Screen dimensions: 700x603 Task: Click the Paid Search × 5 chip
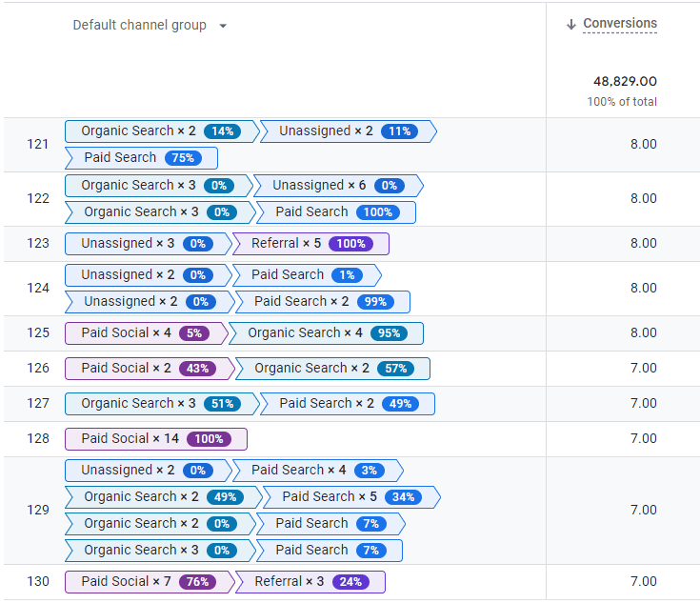coord(350,497)
